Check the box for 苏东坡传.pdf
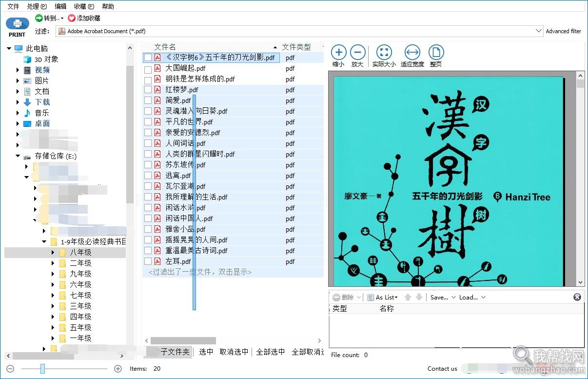 pyautogui.click(x=148, y=165)
